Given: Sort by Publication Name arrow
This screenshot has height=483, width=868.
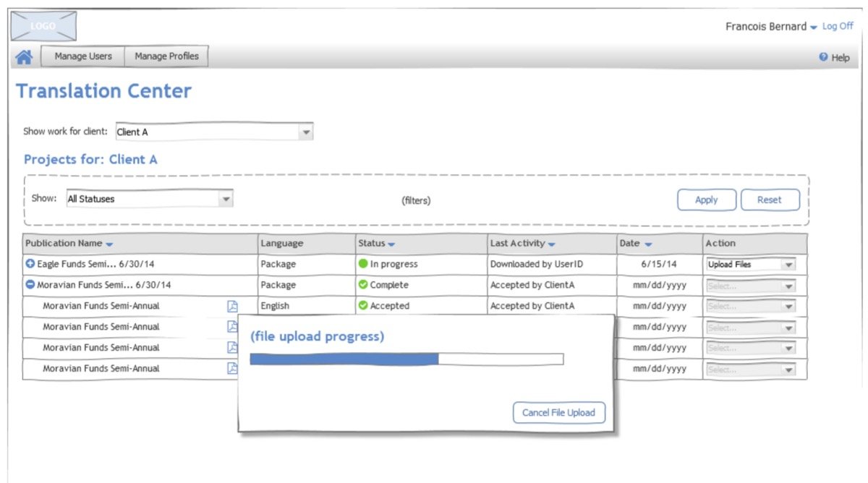Looking at the screenshot, I should (109, 244).
